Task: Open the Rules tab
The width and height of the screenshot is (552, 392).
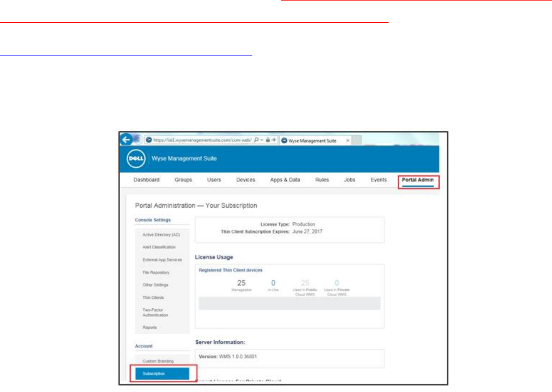Action: tap(322, 180)
